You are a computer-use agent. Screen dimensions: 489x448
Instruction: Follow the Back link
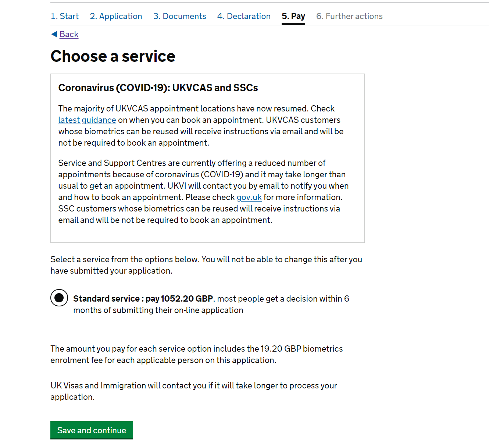pos(69,34)
